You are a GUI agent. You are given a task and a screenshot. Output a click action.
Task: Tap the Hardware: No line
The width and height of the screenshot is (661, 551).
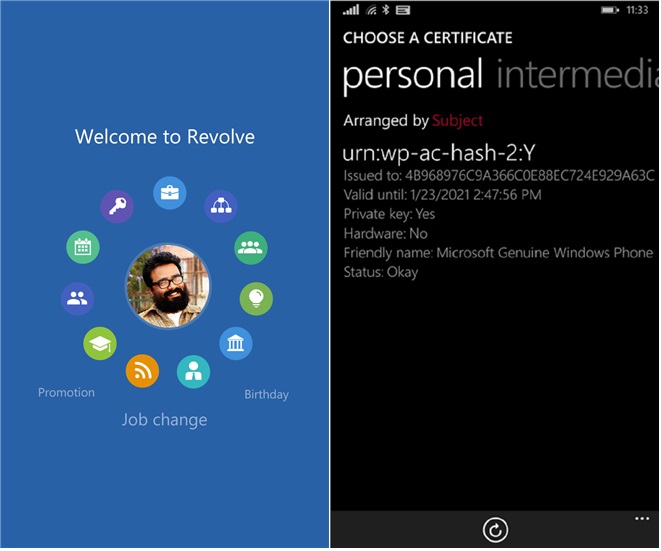pyautogui.click(x=385, y=234)
